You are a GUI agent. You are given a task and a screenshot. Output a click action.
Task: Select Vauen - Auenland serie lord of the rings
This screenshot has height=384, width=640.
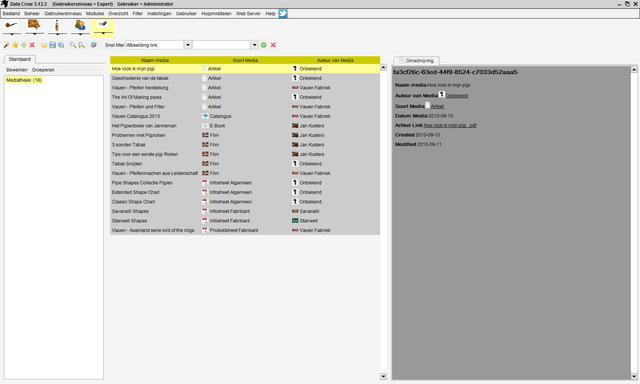pyautogui.click(x=245, y=230)
